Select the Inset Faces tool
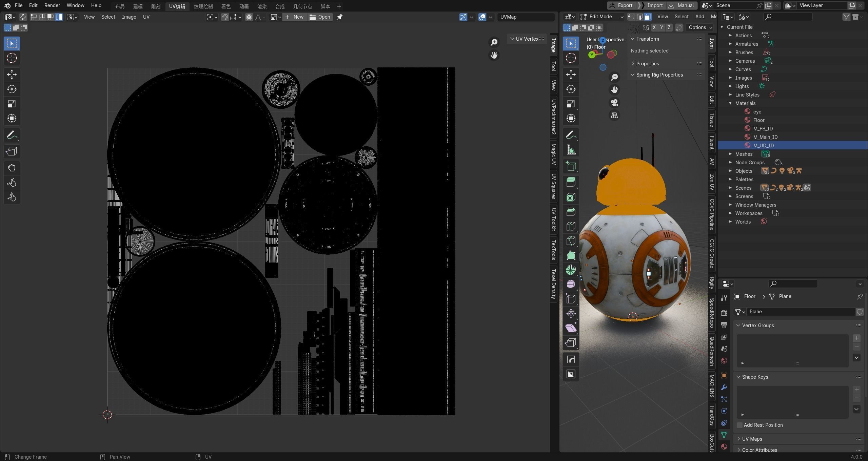The height and width of the screenshot is (461, 868). [x=571, y=197]
